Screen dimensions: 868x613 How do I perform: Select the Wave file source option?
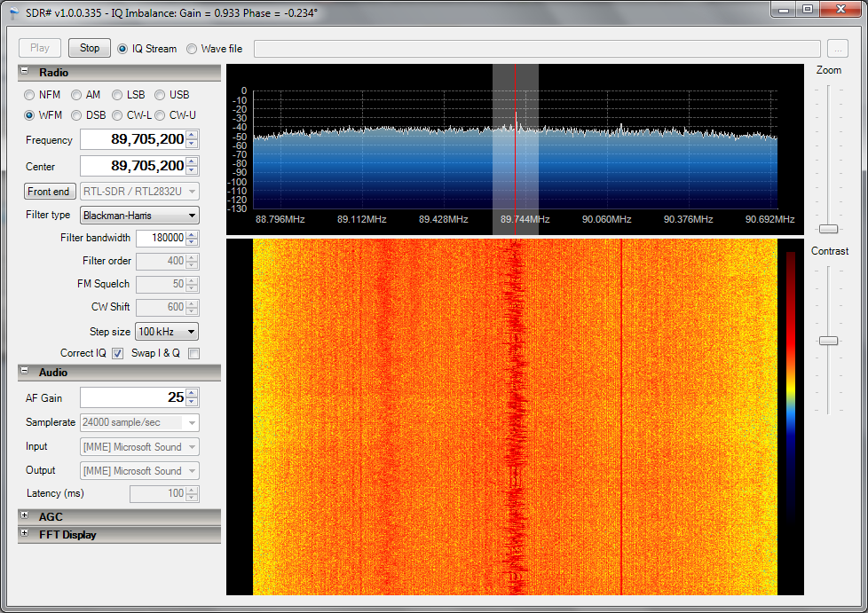193,49
